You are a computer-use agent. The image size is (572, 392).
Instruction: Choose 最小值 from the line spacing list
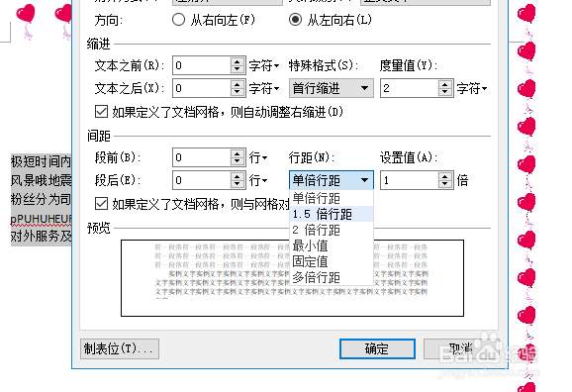pos(332,246)
